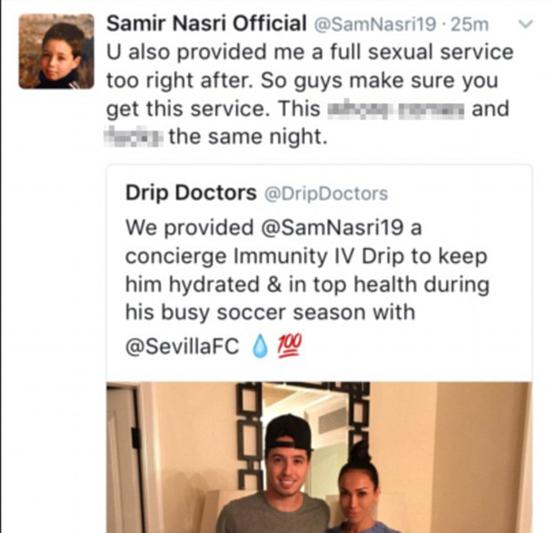Click the tweet text 'U also provided me'
550x533 pixels.
coord(310,53)
